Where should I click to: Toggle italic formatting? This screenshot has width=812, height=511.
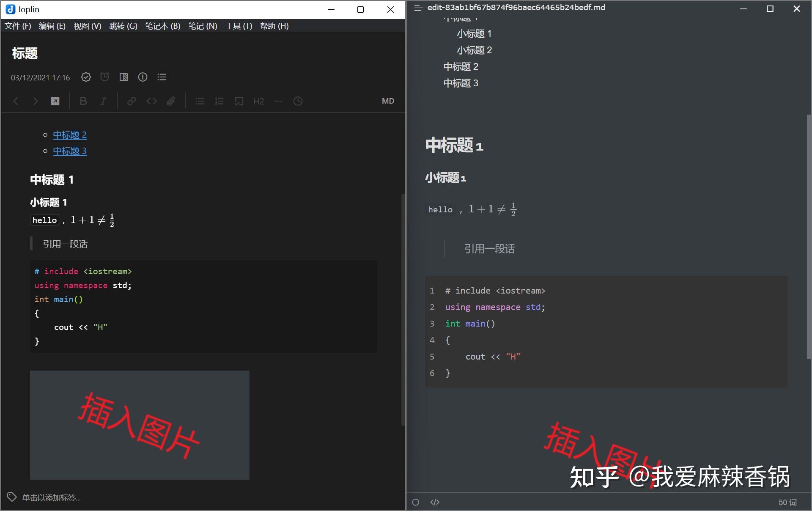click(103, 101)
